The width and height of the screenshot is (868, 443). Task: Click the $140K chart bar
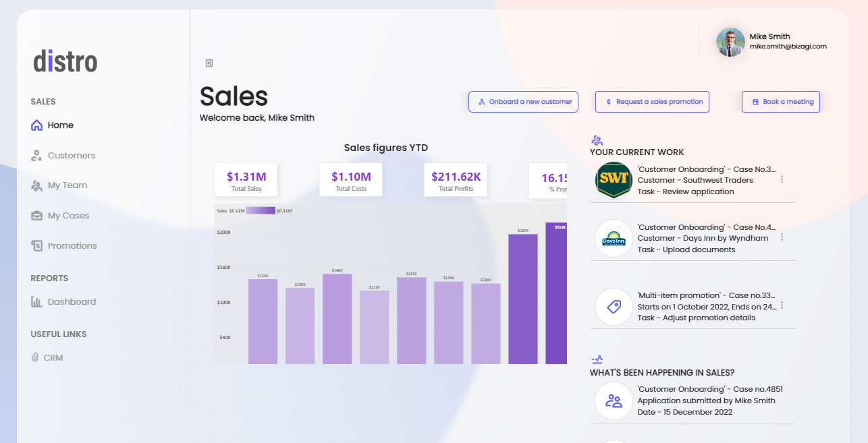coord(337,319)
